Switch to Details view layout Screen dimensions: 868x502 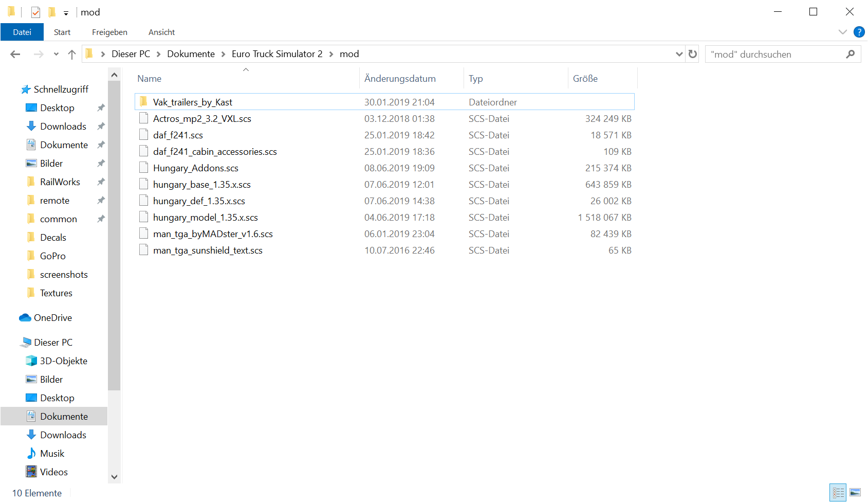click(x=838, y=493)
